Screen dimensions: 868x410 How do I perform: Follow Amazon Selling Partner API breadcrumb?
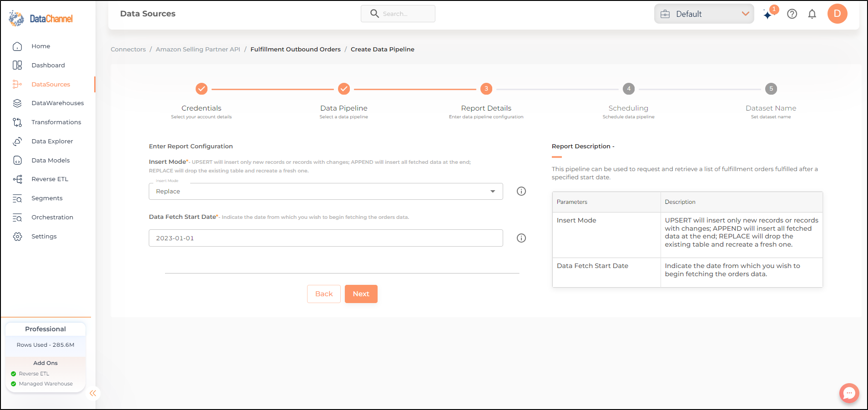pyautogui.click(x=198, y=49)
